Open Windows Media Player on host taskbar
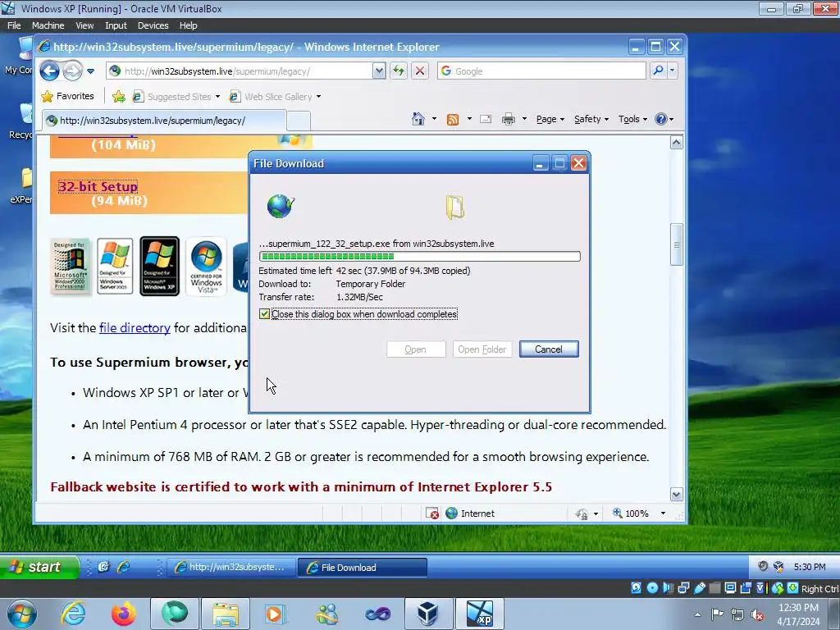The height and width of the screenshot is (630, 840). click(276, 614)
